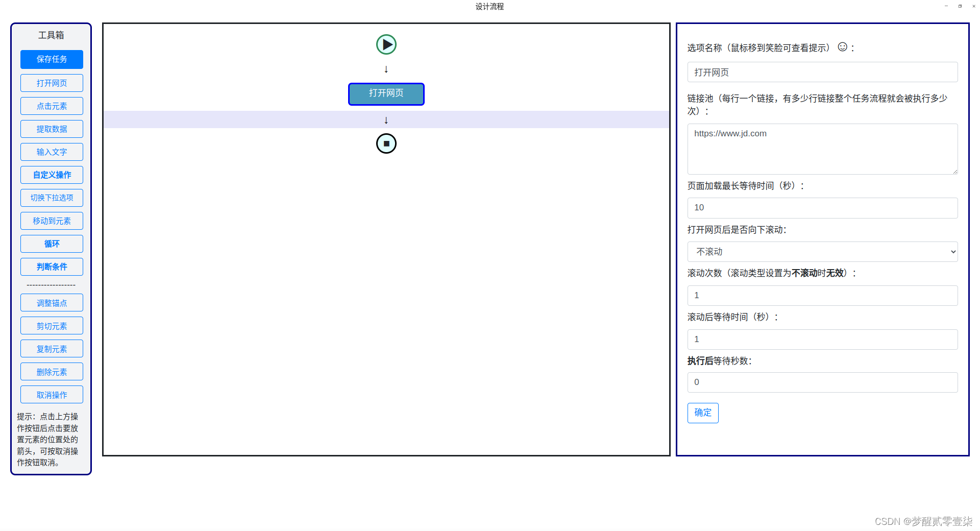Focus the 滚动次数 input field
This screenshot has height=531, width=980.
click(x=822, y=296)
